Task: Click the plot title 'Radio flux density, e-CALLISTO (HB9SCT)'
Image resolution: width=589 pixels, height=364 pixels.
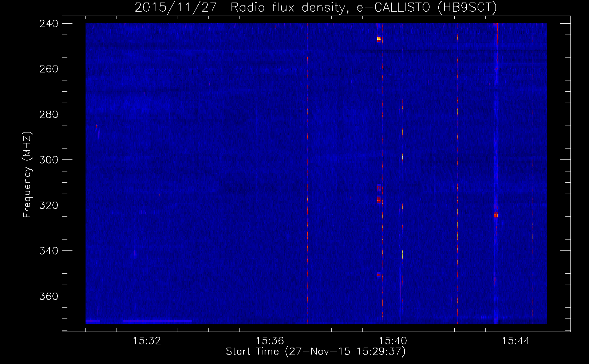Action: click(x=364, y=7)
